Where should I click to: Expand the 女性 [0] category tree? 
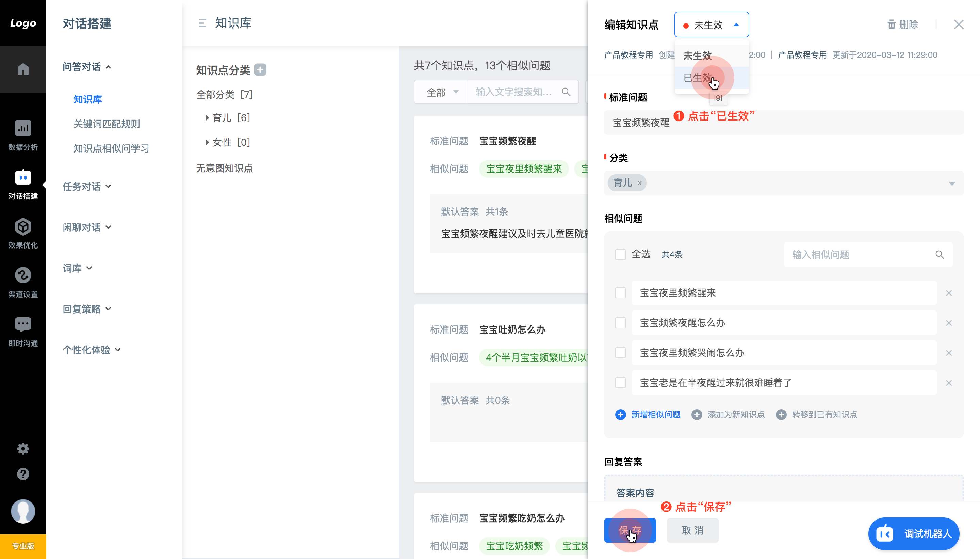207,142
